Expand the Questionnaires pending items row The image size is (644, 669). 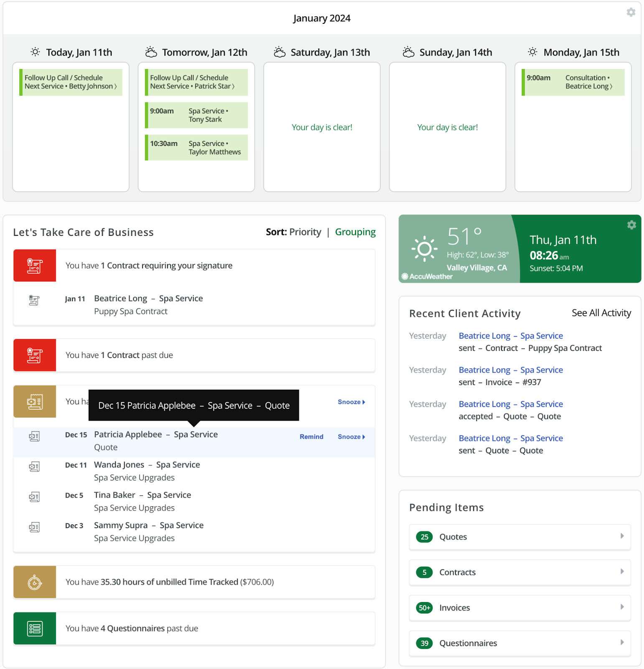(x=520, y=643)
